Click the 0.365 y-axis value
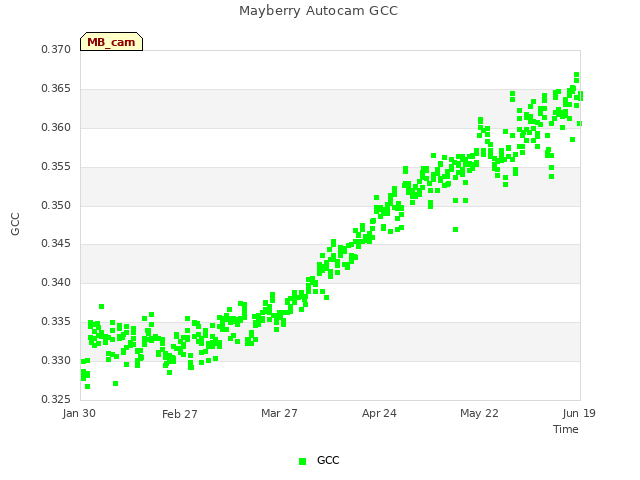Viewport: 640px width, 480px height. coord(56,89)
